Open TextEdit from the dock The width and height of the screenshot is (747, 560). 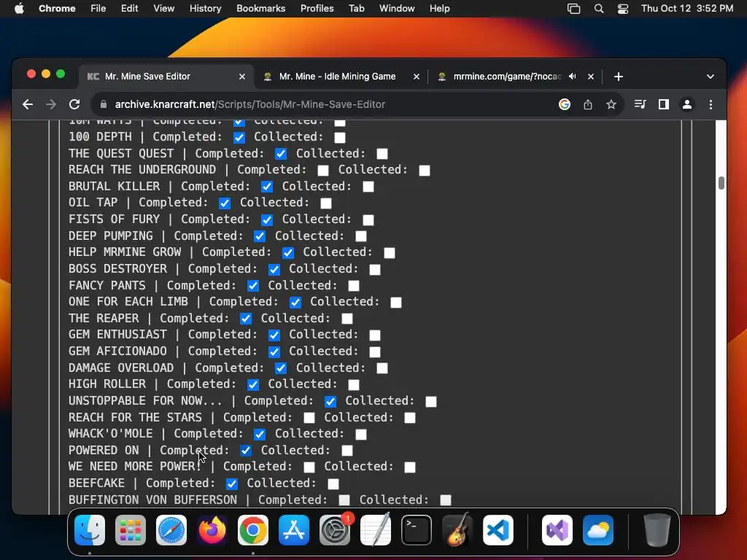(x=376, y=530)
